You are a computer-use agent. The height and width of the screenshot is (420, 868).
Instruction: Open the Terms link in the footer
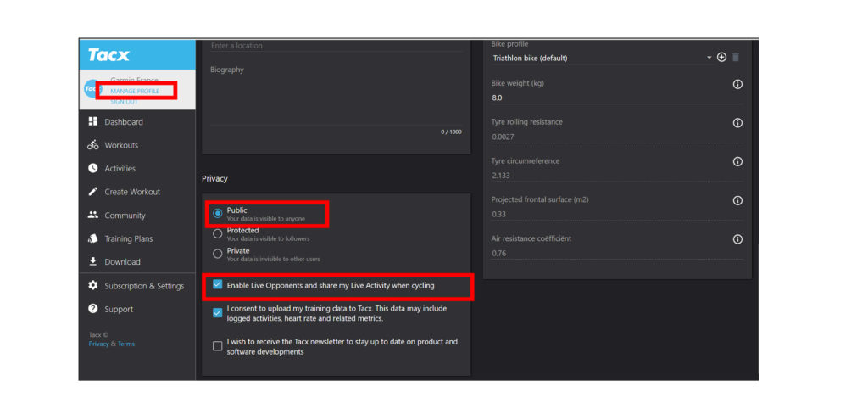126,344
